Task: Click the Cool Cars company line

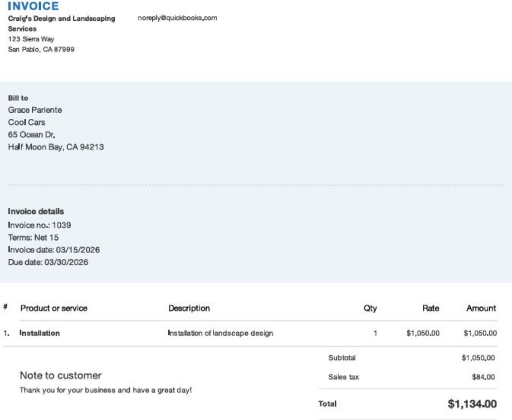Action: coord(27,122)
